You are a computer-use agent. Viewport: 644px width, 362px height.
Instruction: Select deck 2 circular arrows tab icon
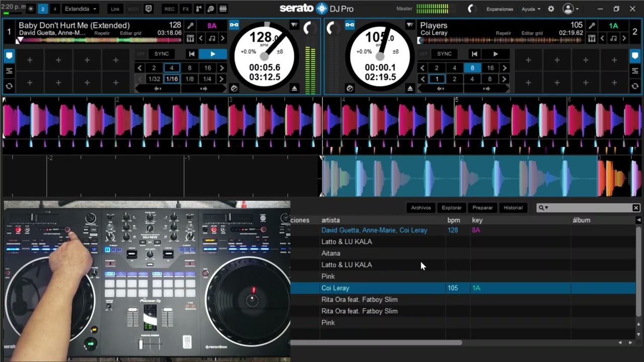tap(635, 86)
